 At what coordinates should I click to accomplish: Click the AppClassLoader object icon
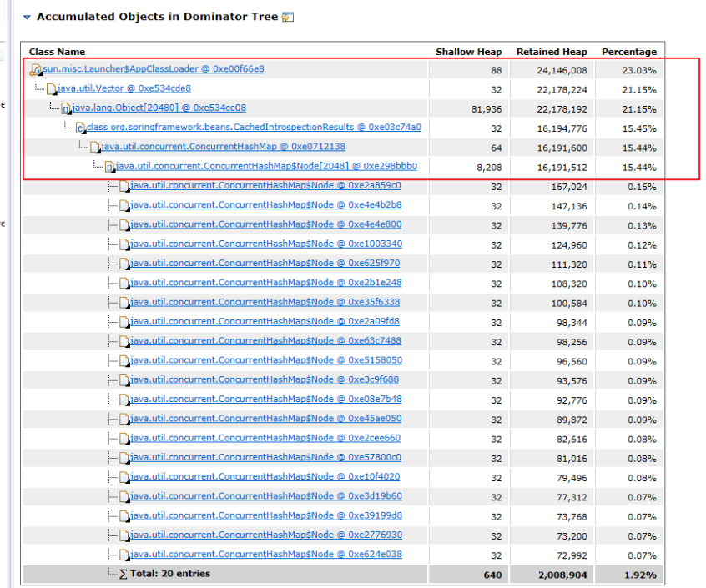[x=36, y=70]
